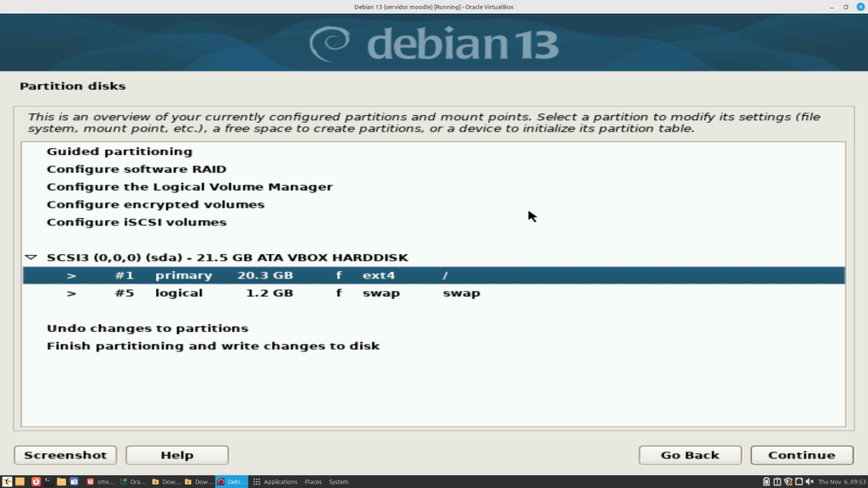Choose Finish partitioning and write changes to disk
Screen dimensions: 868x488
[213, 346]
